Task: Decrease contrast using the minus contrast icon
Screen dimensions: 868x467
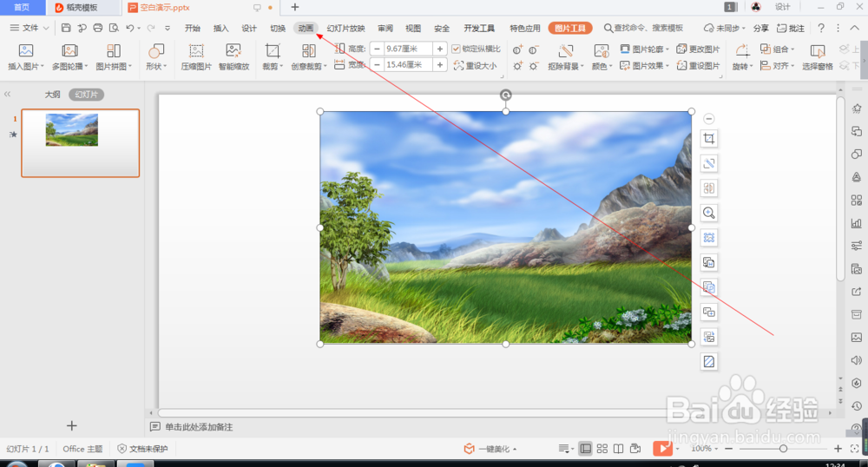Action: (x=533, y=49)
